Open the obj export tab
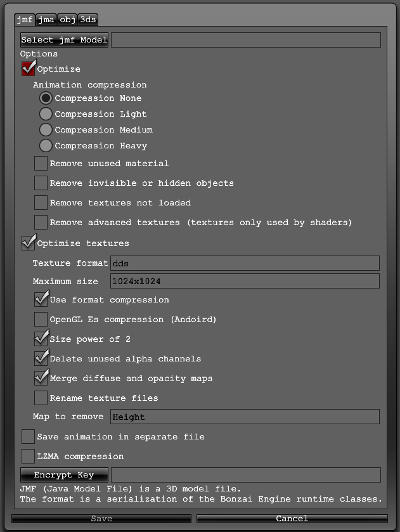Viewport: 400px width, 532px height. pos(67,20)
